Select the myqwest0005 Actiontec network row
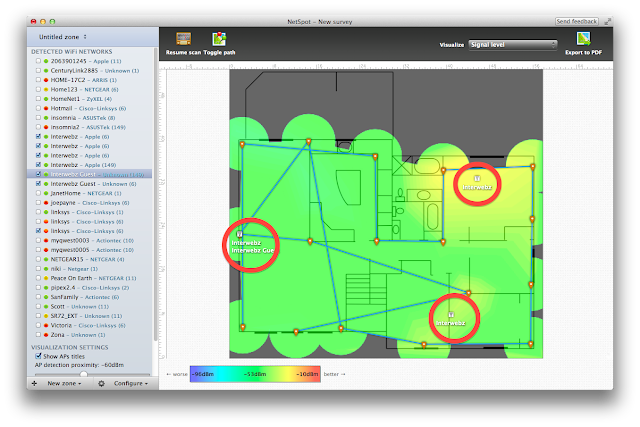Image resolution: width=640 pixels, height=427 pixels. click(x=90, y=250)
